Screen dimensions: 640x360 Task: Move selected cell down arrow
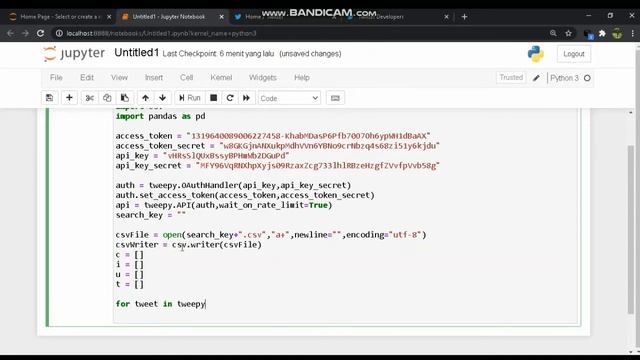[162, 98]
